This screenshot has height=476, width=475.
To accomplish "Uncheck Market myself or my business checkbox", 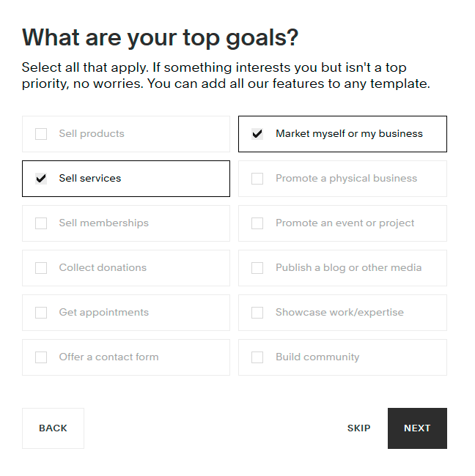I will 257,134.
